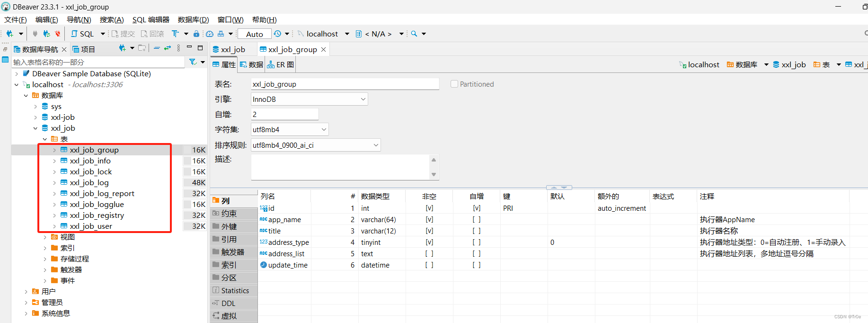Open navigator view menu (three dots)
Image resolution: width=868 pixels, height=323 pixels.
[x=178, y=48]
